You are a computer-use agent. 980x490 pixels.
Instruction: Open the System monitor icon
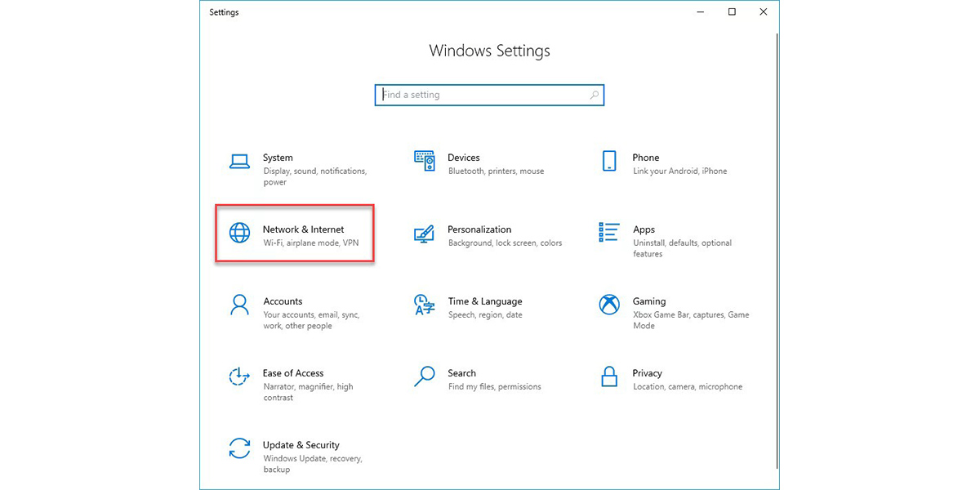[239, 161]
